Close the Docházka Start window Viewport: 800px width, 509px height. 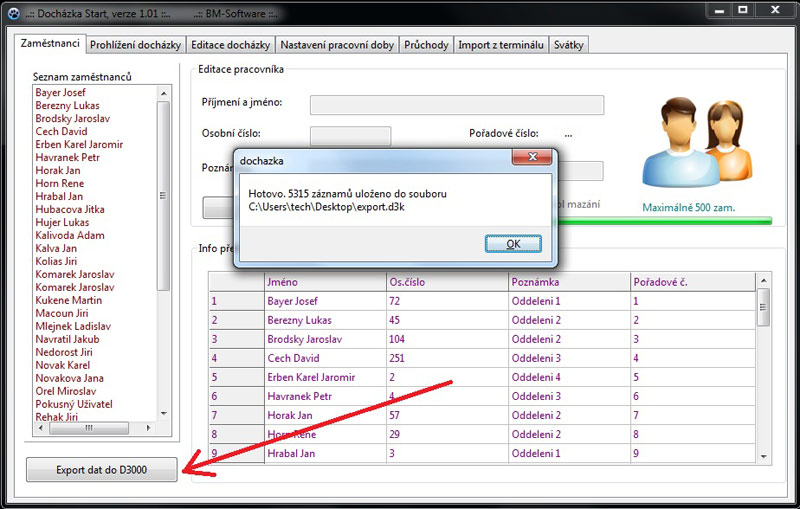tap(774, 10)
